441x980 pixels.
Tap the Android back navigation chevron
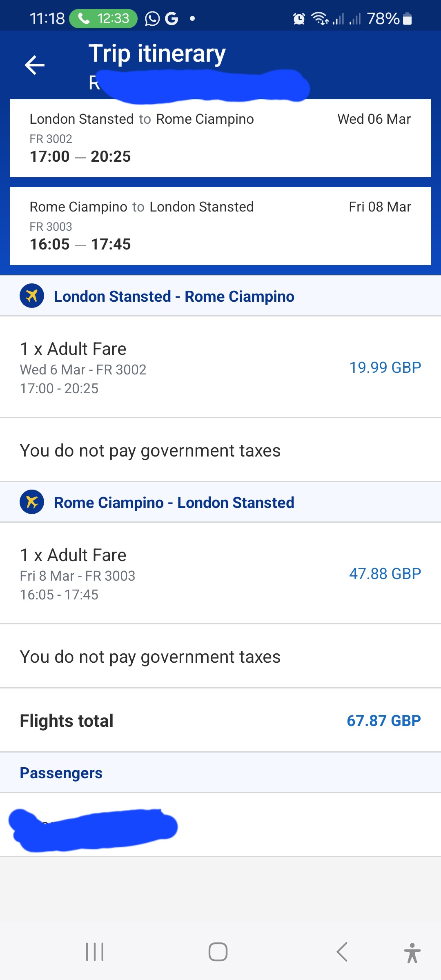[x=342, y=952]
